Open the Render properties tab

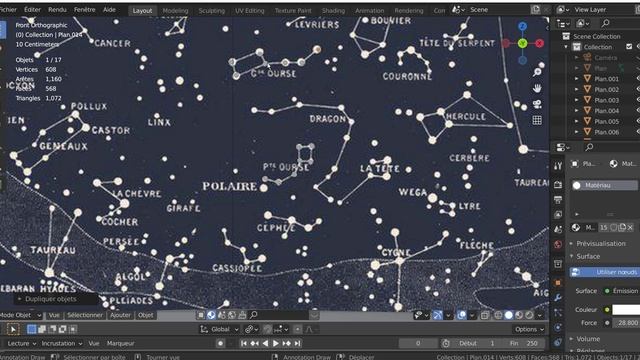click(558, 185)
